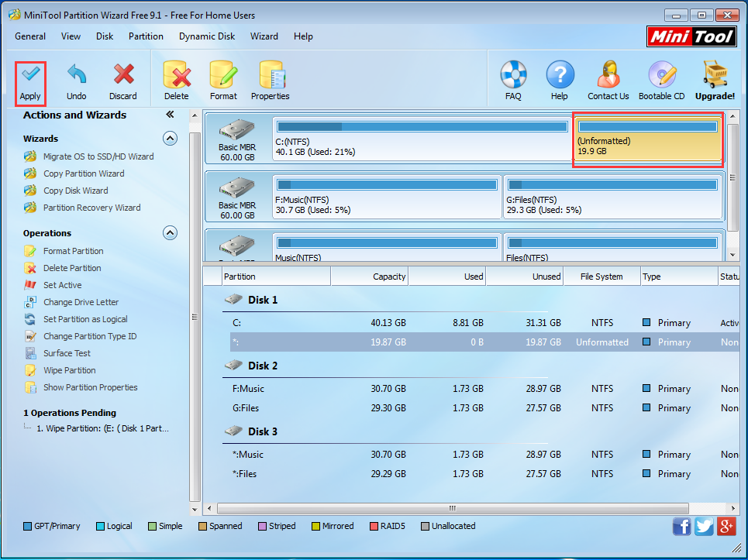
Task: Open the General menu
Action: [30, 36]
